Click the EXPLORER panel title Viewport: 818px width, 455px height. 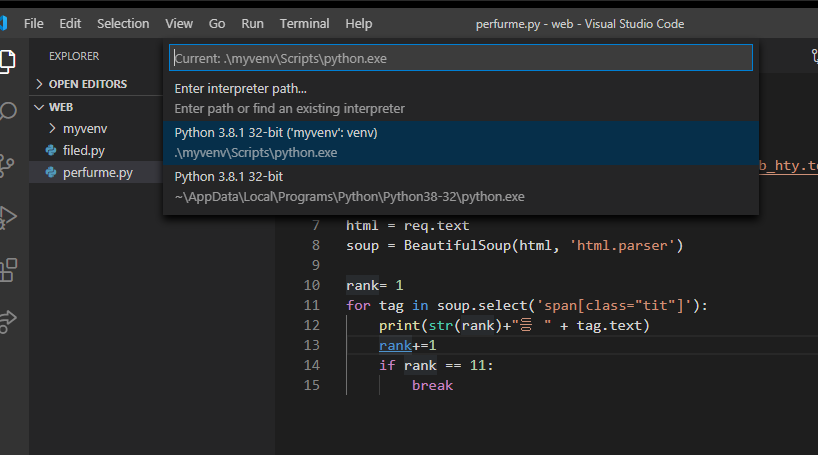point(74,56)
